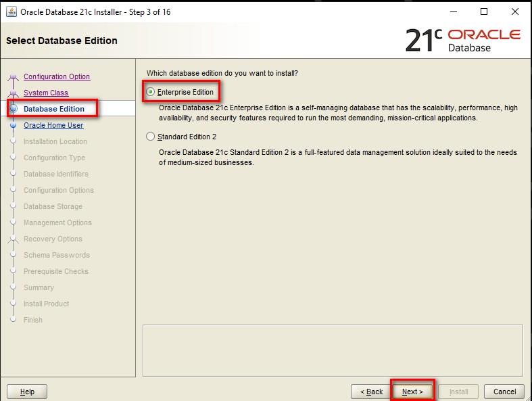This screenshot has height=401, width=532.
Task: Click the current-step bullet beside Database Edition
Action: click(14, 109)
